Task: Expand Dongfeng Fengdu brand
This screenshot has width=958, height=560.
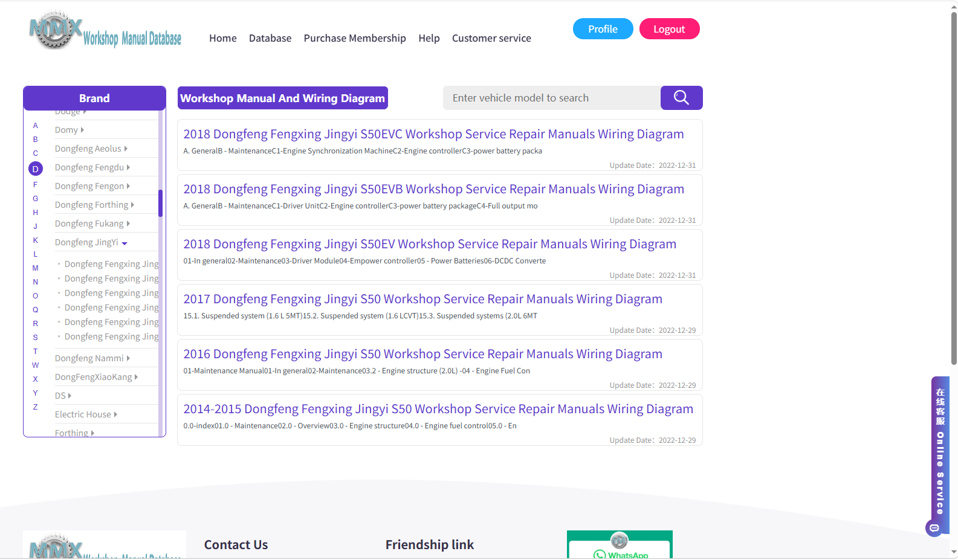Action: [x=92, y=167]
